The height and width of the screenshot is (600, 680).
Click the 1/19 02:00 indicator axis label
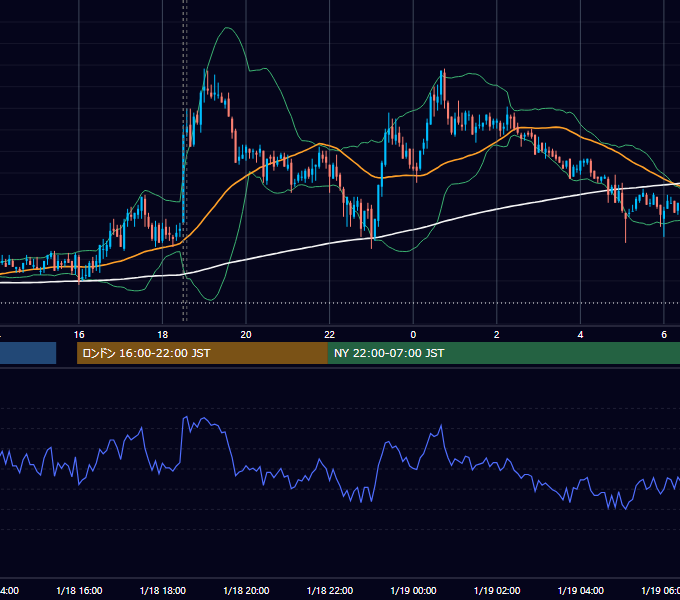[497, 591]
